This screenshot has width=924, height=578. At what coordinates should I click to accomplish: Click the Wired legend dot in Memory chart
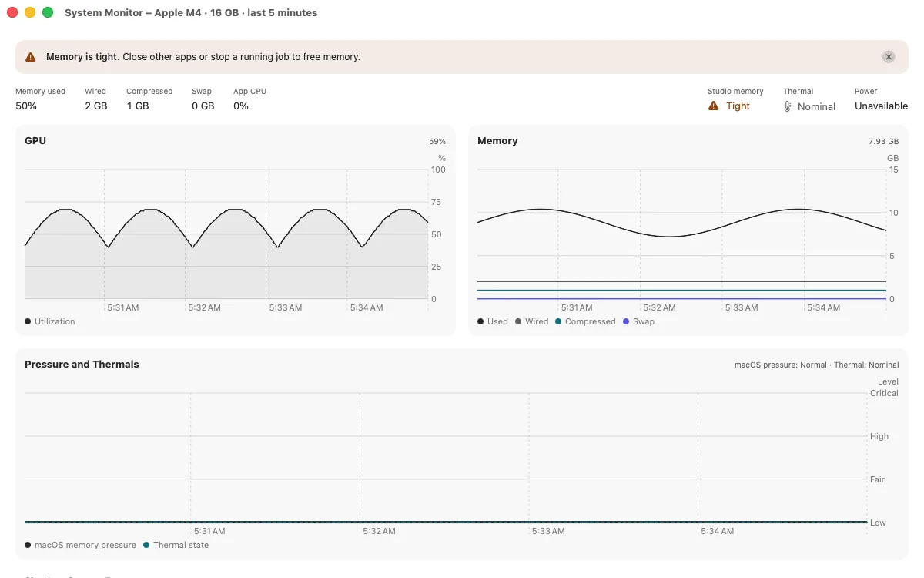(518, 321)
